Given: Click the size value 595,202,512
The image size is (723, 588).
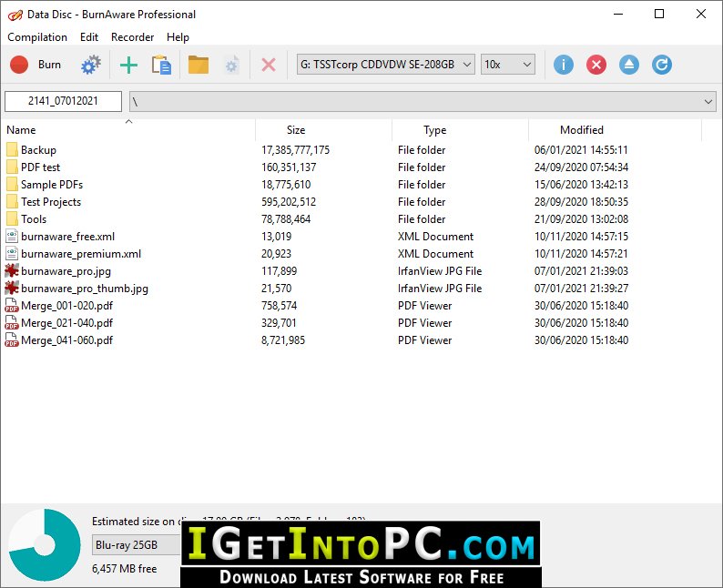Looking at the screenshot, I should coord(289,202).
